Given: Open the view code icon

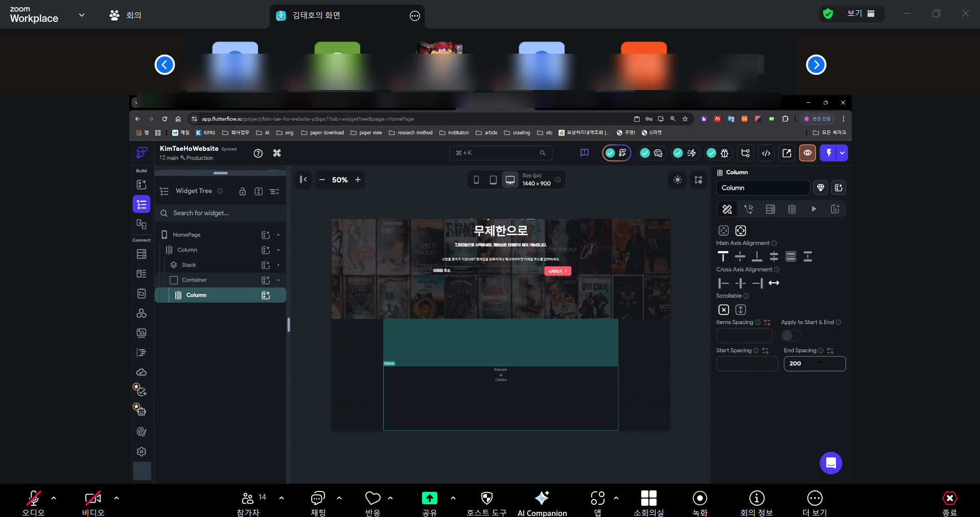Looking at the screenshot, I should tap(766, 153).
